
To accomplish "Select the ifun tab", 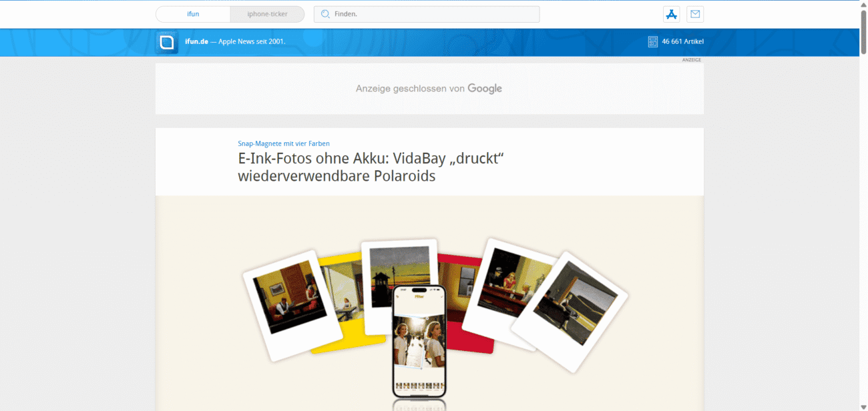I will point(193,14).
